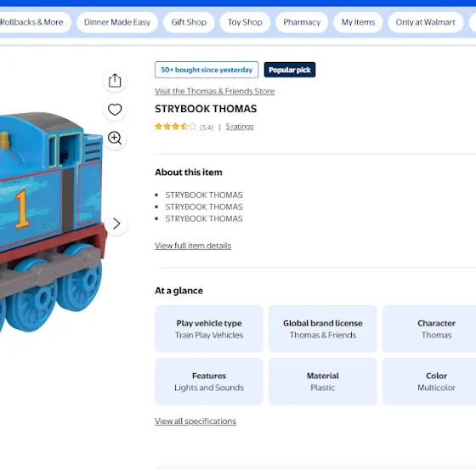
Task: Click the 50+ bought since yesterday badge
Action: coord(207,70)
